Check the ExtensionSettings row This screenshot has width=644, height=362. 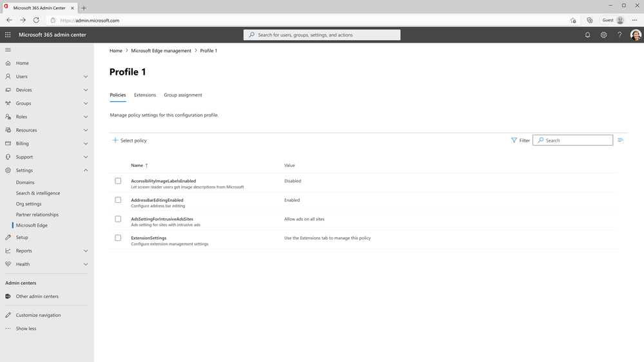(118, 238)
